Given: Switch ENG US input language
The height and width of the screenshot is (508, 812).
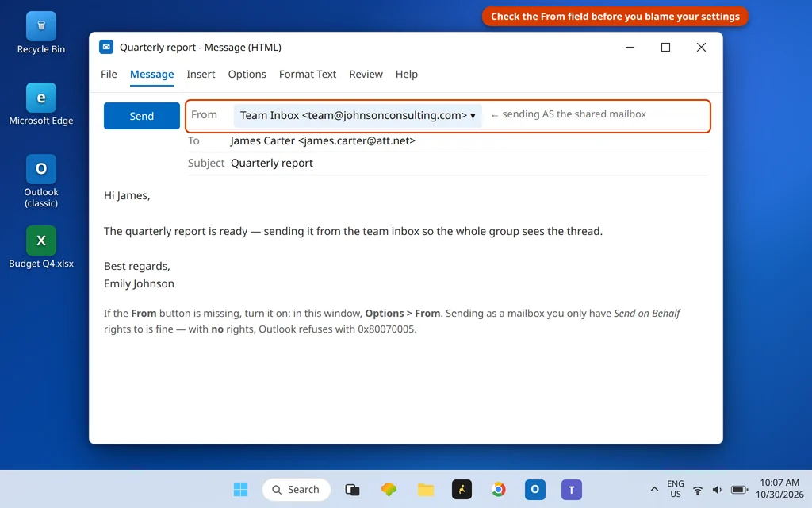Looking at the screenshot, I should click(676, 489).
